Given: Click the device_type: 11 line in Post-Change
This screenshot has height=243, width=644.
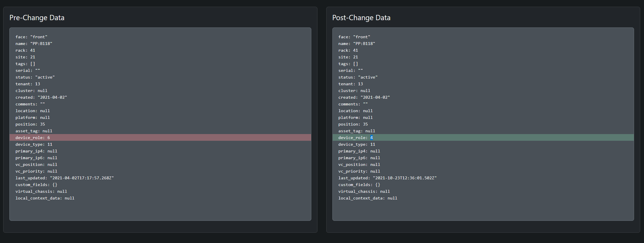Looking at the screenshot, I should tap(357, 144).
